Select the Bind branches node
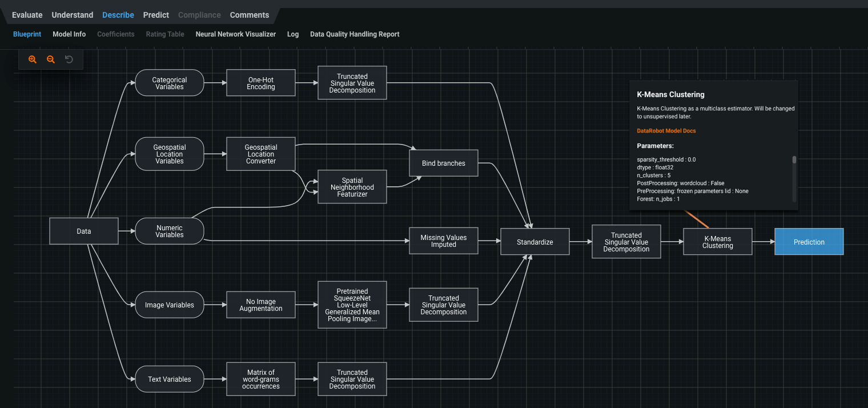Viewport: 868px width, 408px height. click(444, 163)
